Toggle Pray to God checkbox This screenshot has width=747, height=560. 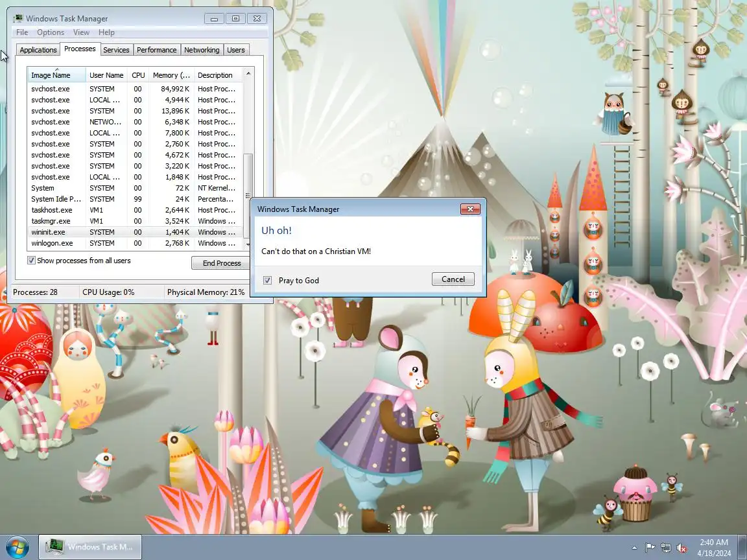pyautogui.click(x=267, y=280)
